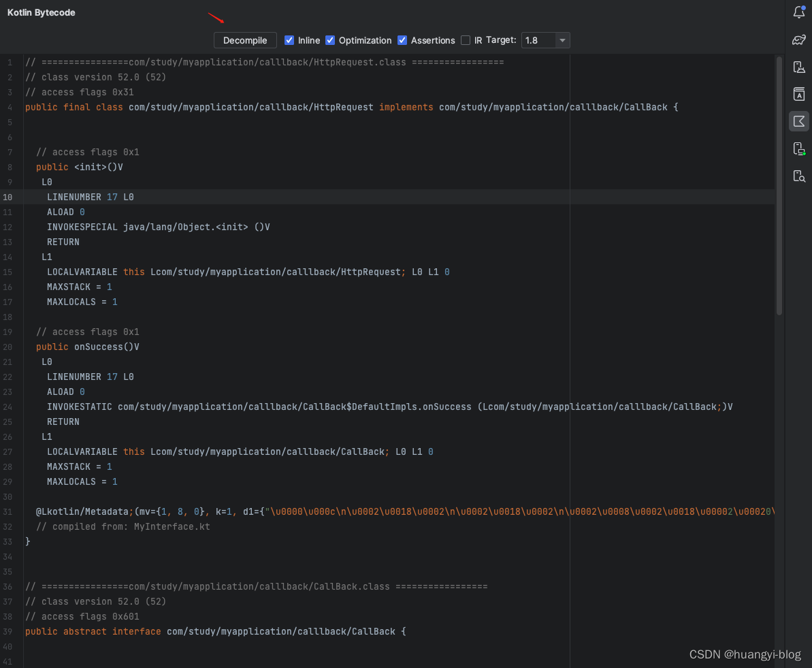Uncheck the Assertions checkbox

(x=402, y=40)
